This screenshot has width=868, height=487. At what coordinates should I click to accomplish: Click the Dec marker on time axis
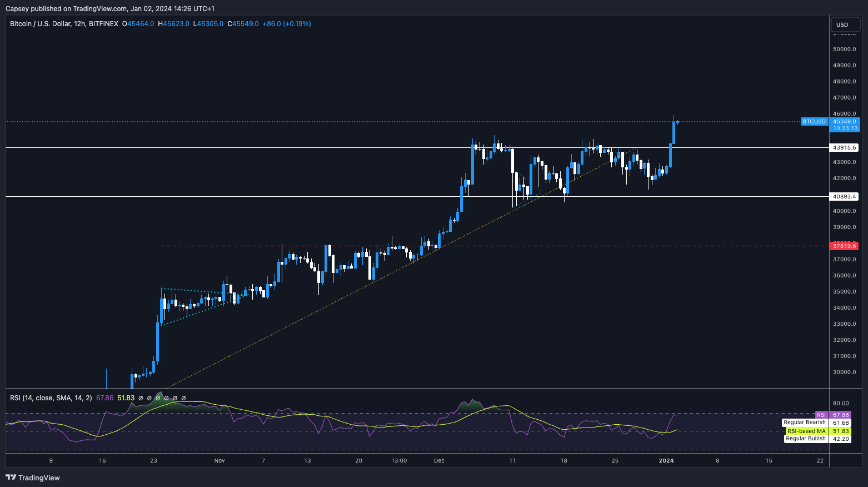click(x=439, y=460)
